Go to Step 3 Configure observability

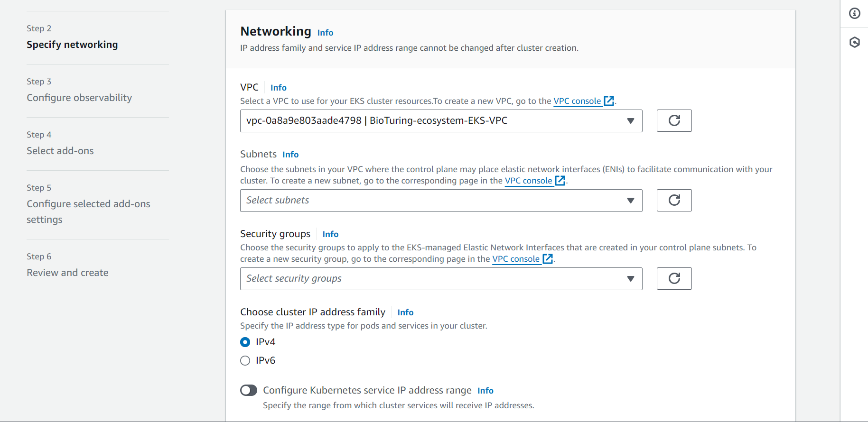(79, 98)
